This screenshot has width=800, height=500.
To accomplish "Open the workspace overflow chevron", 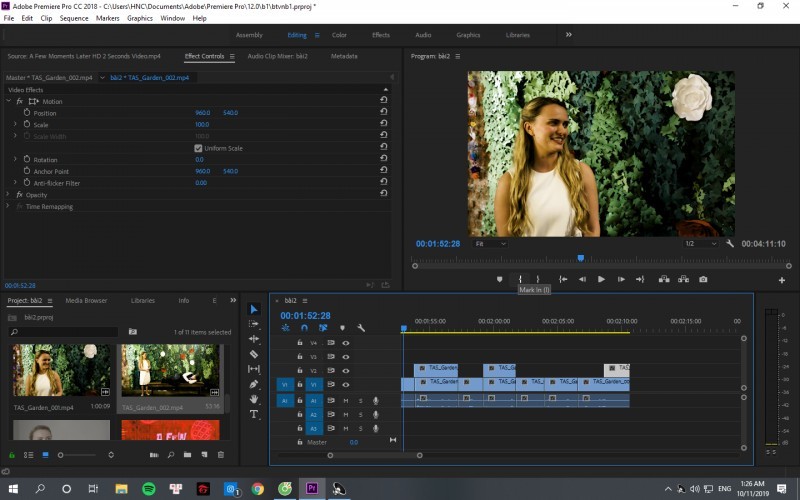I will (x=568, y=35).
